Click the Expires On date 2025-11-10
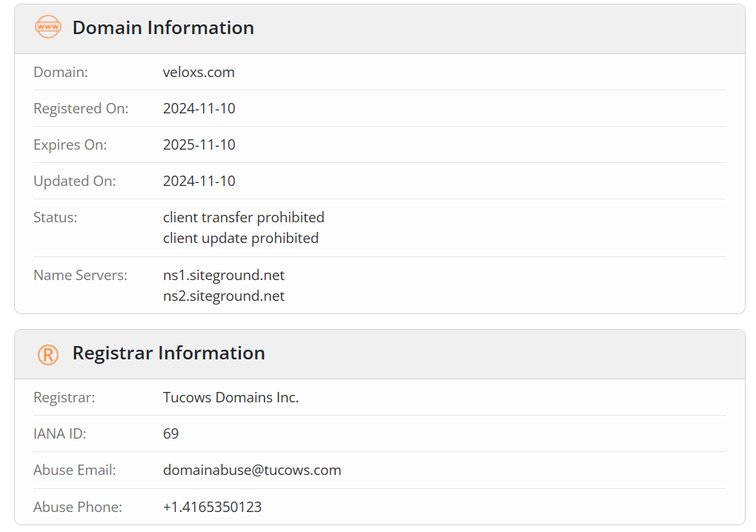Viewport: 756px width, 532px height. [199, 144]
